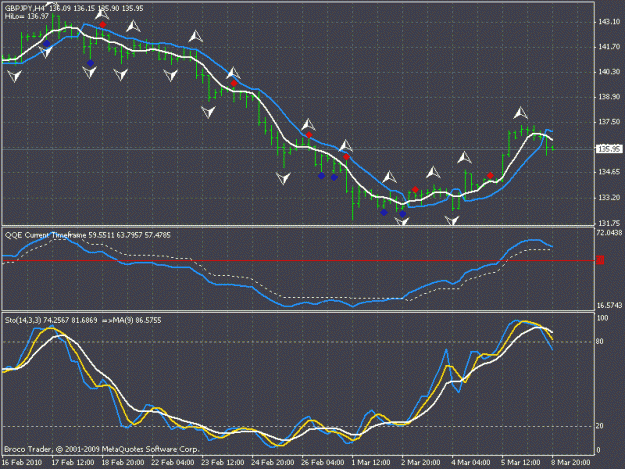Click the 5 Mar 12:00 time label

pos(521,462)
